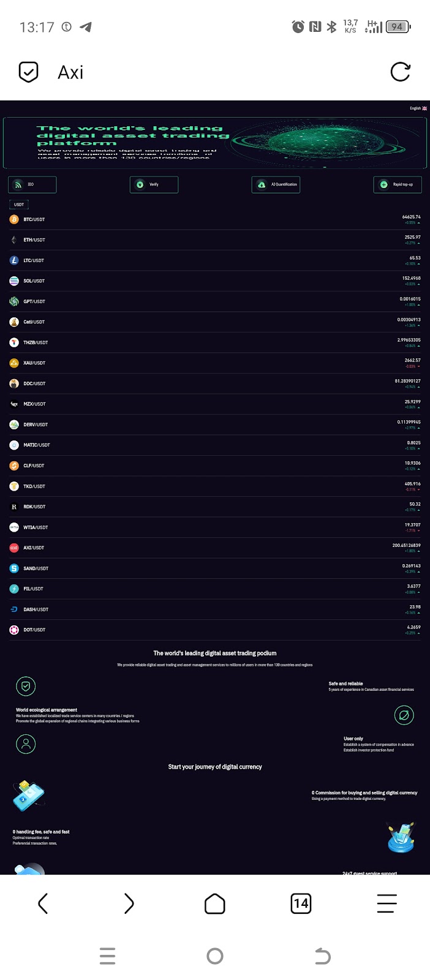
Task: Click the browser reload icon
Action: point(400,72)
